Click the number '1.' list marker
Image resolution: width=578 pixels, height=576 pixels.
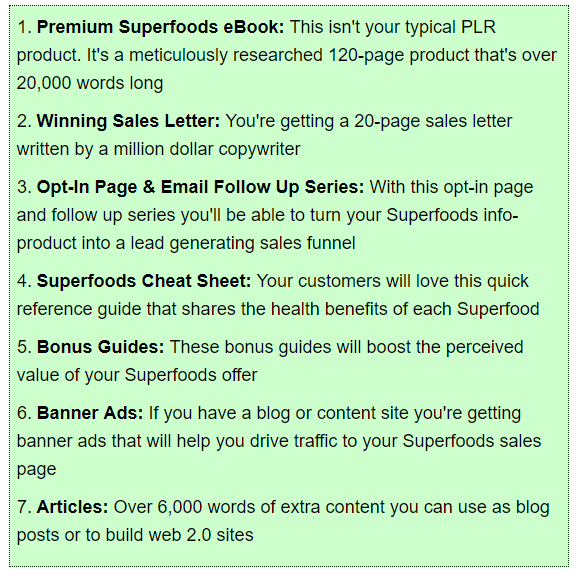[x=24, y=27]
